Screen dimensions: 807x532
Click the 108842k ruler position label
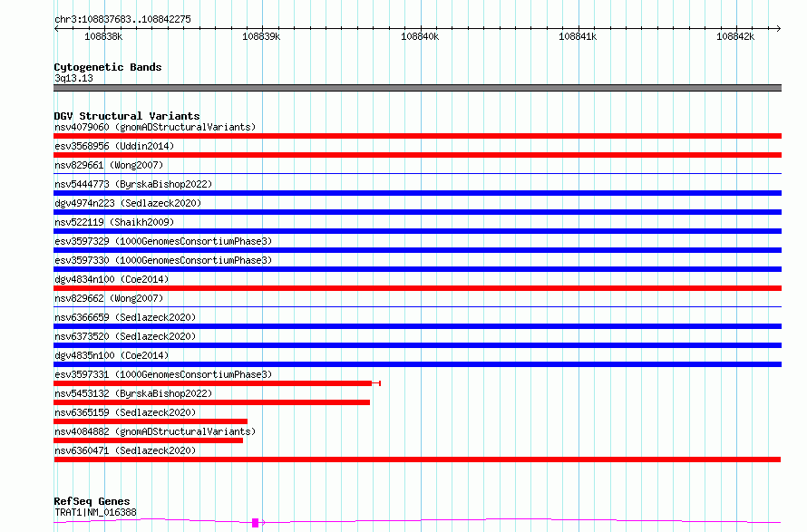click(735, 36)
